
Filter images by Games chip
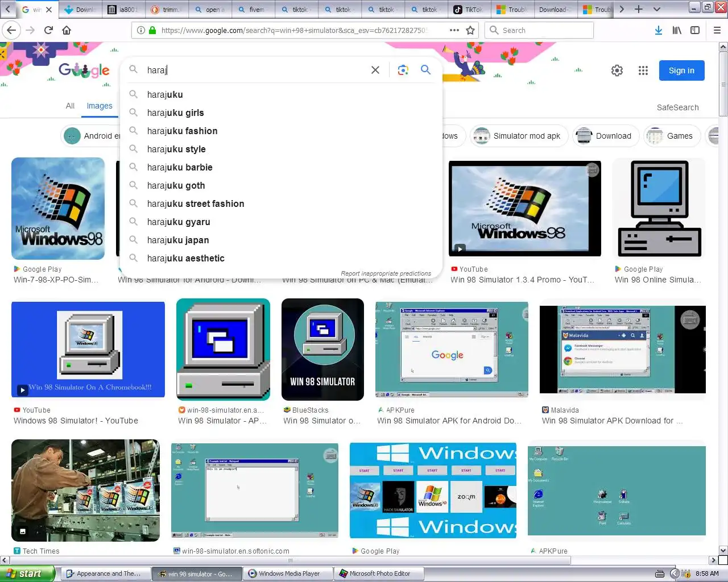pyautogui.click(x=672, y=136)
